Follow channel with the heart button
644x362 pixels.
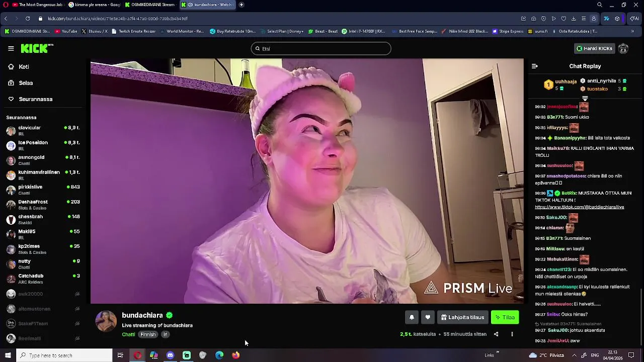click(428, 317)
